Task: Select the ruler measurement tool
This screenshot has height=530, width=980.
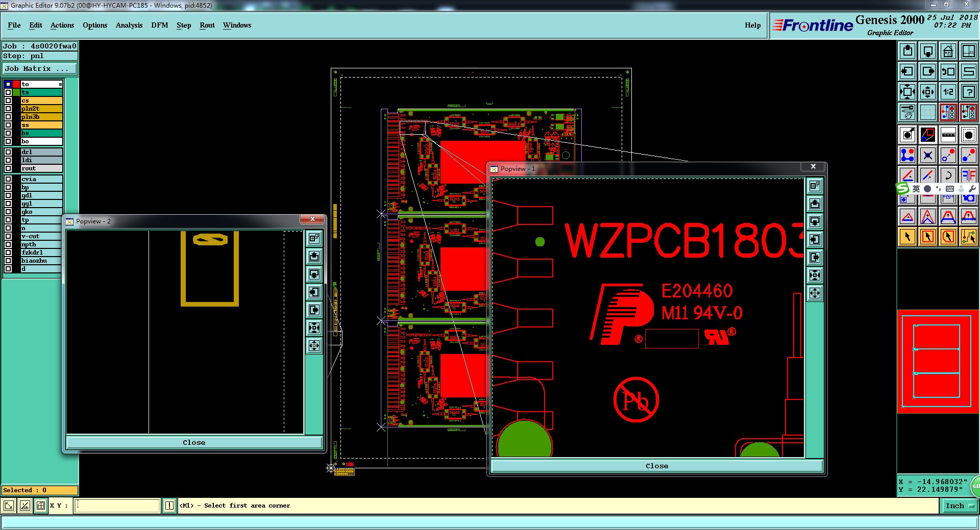Action: click(x=948, y=135)
